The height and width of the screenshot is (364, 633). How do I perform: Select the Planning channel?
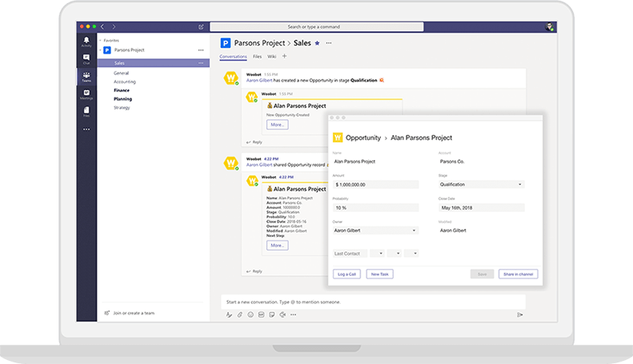(x=122, y=99)
